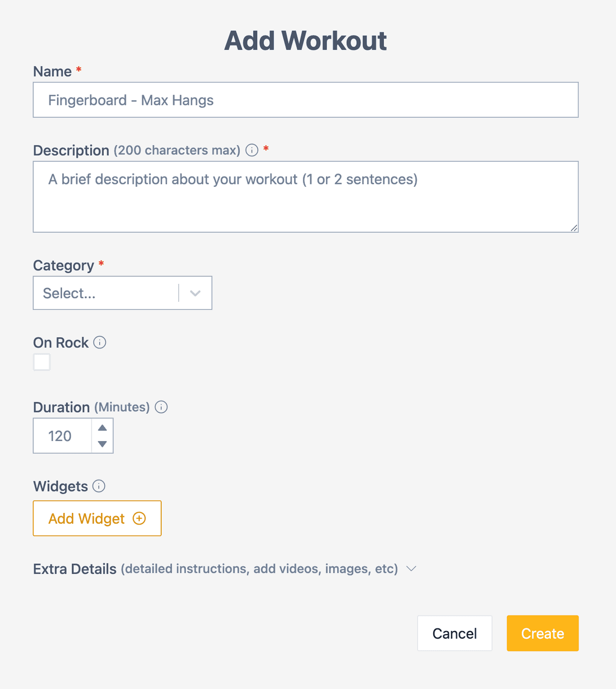
Task: Click the Duration stepper up arrow
Action: 102,427
